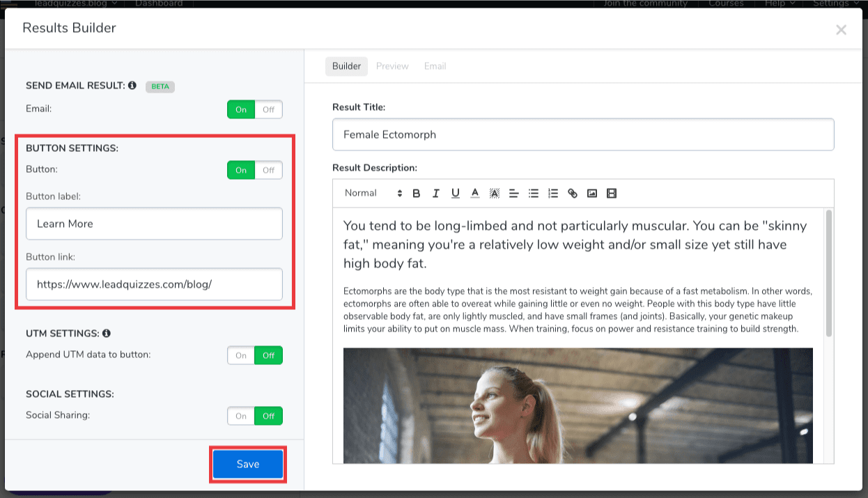Insert a numbered list

point(553,194)
